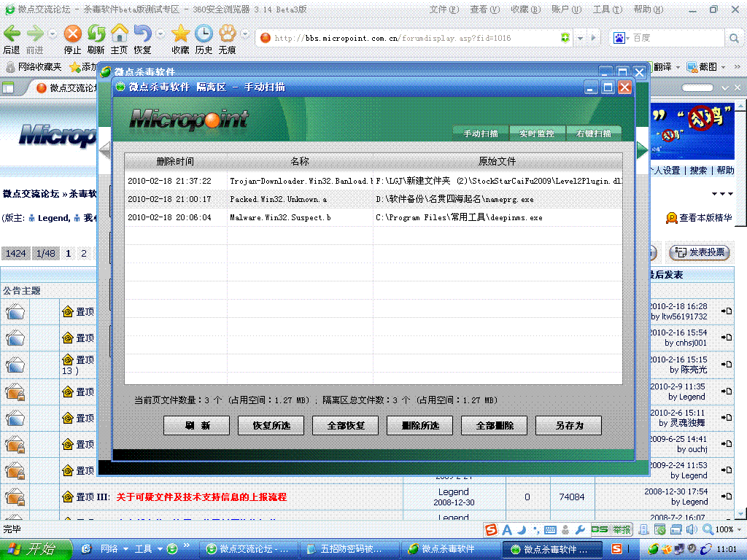The height and width of the screenshot is (560, 747).
Task: Open the address bar URL dropdown arrow
Action: coord(581,38)
